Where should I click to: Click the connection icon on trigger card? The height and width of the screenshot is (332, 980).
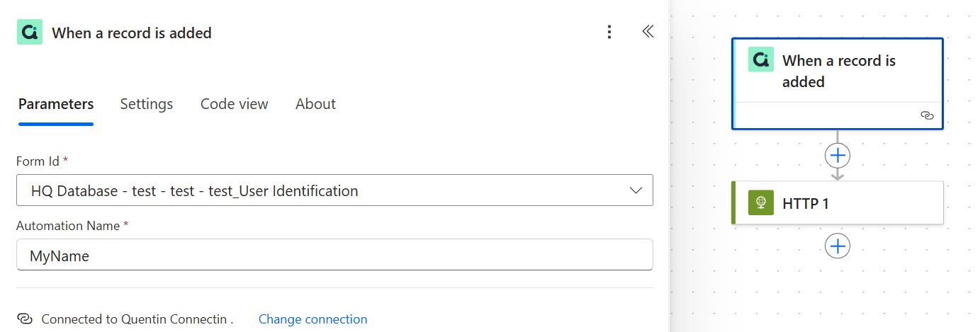click(x=927, y=115)
